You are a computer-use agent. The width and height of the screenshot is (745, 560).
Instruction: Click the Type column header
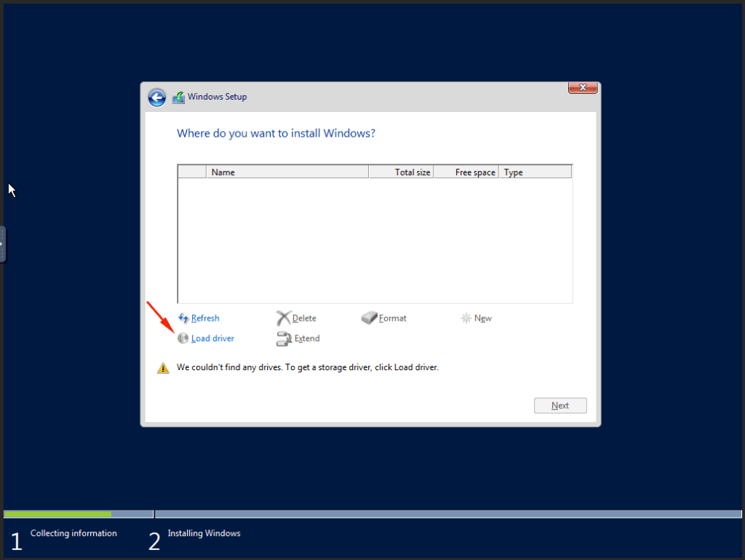(x=513, y=172)
